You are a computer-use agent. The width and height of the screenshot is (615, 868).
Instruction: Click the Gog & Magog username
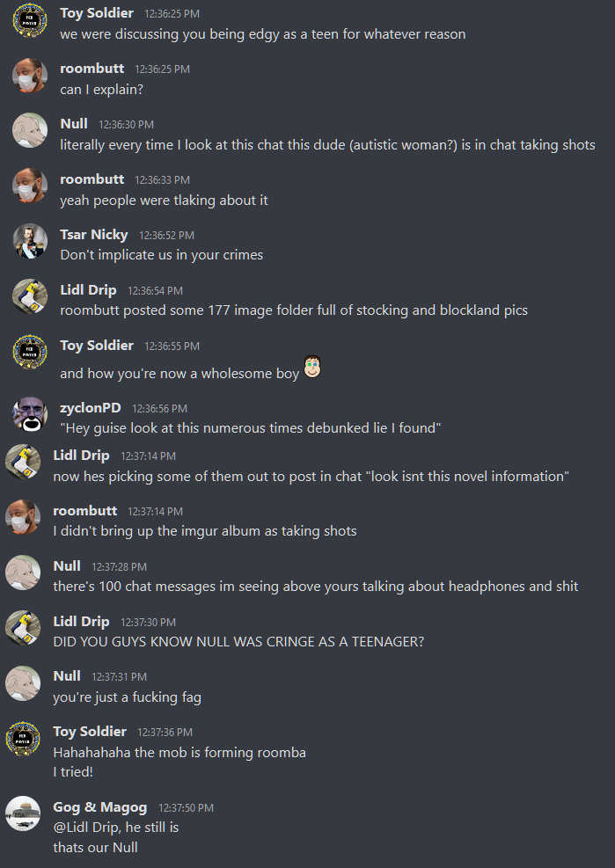[x=99, y=807]
